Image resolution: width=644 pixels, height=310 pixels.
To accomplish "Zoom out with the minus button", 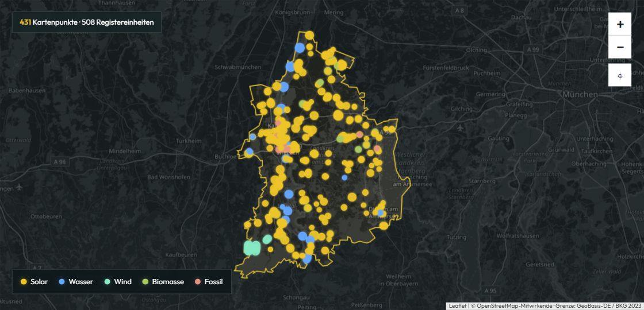I will [620, 47].
